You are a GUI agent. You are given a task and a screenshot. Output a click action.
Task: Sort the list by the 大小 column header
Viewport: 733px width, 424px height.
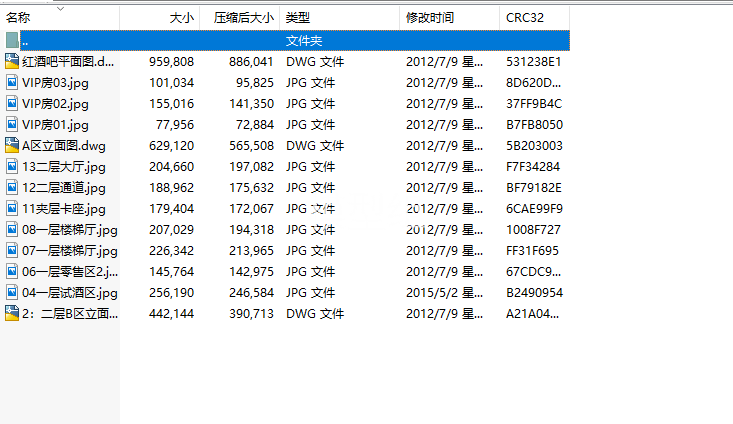click(x=180, y=18)
